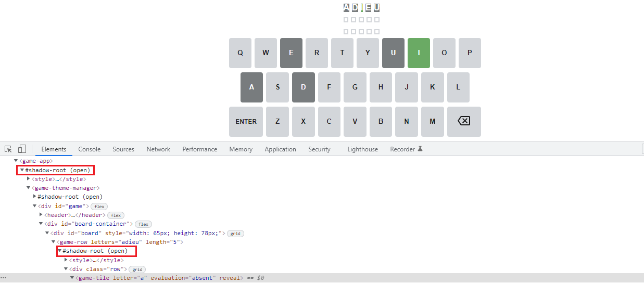Viewport: 644px width, 283px height.
Task: Switch to the Elements tab
Action: coord(54,149)
